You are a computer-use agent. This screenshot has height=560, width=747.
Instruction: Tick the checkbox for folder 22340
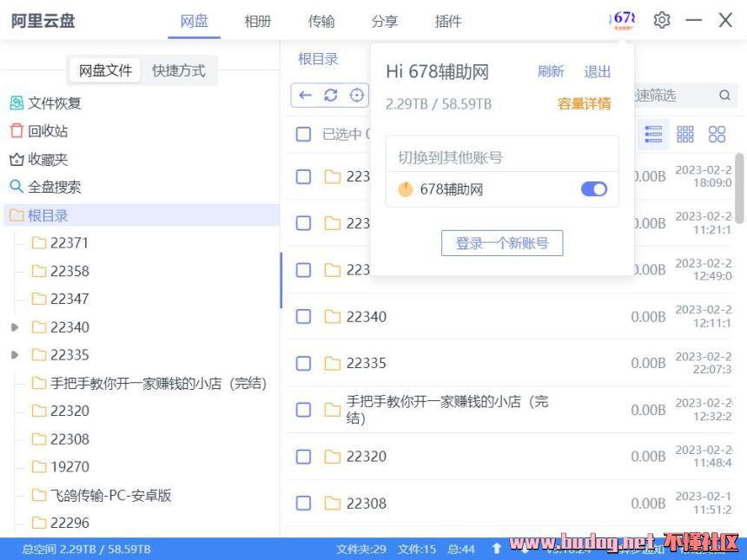click(x=303, y=317)
